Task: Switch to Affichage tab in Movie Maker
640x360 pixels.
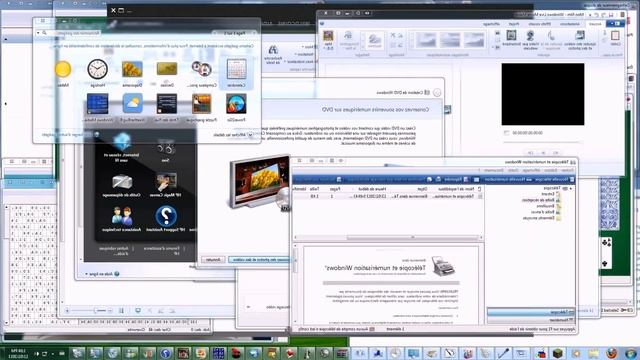Action: pos(491,24)
